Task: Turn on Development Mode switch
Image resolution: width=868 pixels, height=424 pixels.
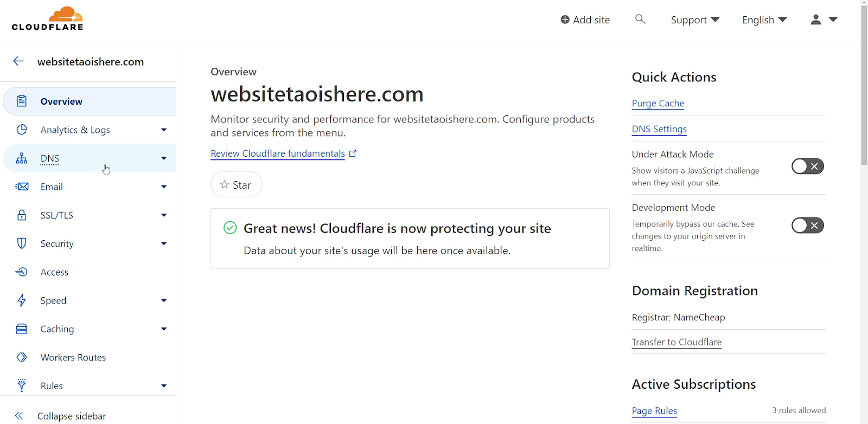Action: pos(807,226)
